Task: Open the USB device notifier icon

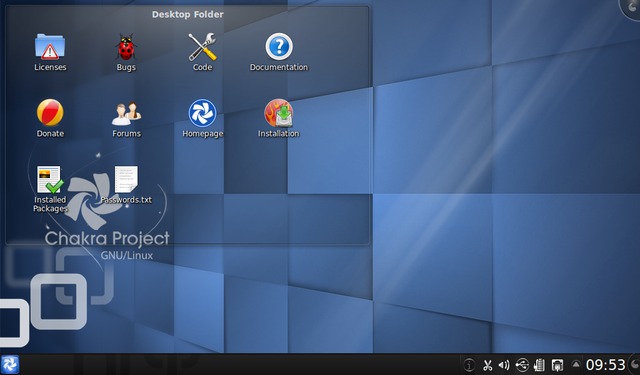Action: [x=522, y=365]
